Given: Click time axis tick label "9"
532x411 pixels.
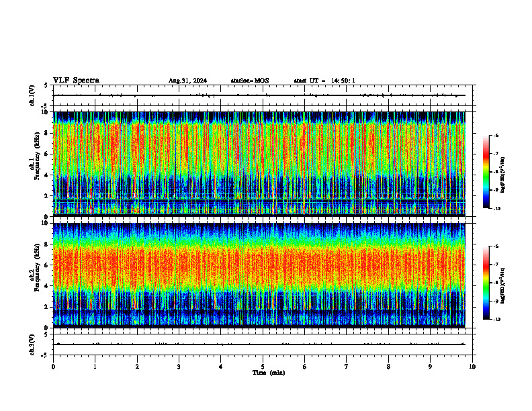Looking at the screenshot, I should click(430, 367).
